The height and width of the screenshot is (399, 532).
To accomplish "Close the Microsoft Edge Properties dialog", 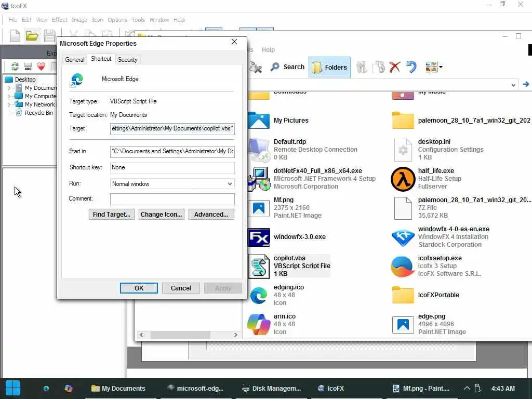I will pyautogui.click(x=234, y=42).
